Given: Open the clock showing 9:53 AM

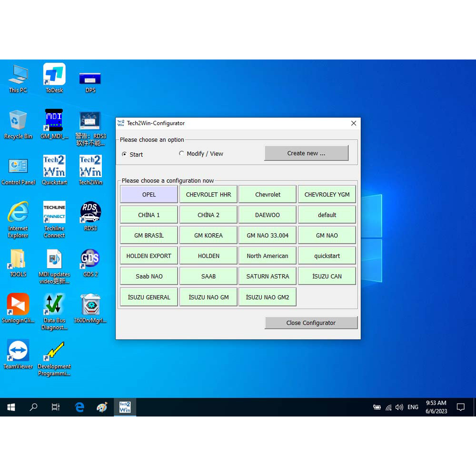Looking at the screenshot, I should (x=436, y=407).
